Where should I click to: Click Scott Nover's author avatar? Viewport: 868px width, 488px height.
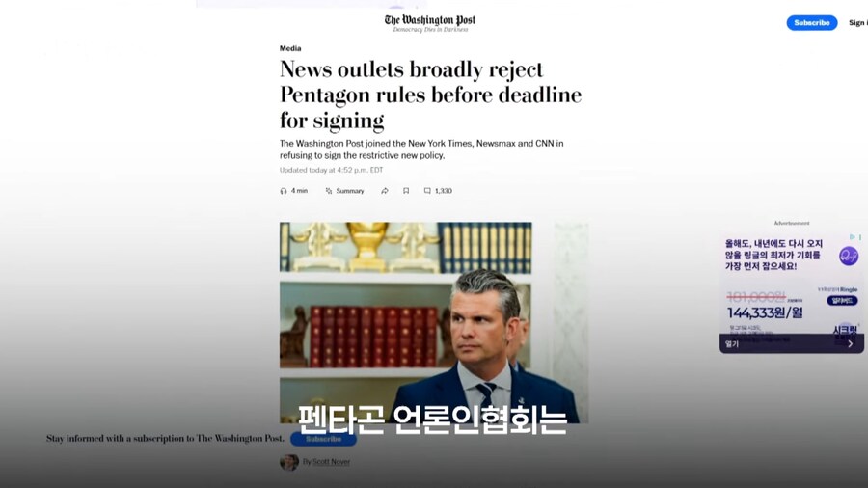pos(289,461)
